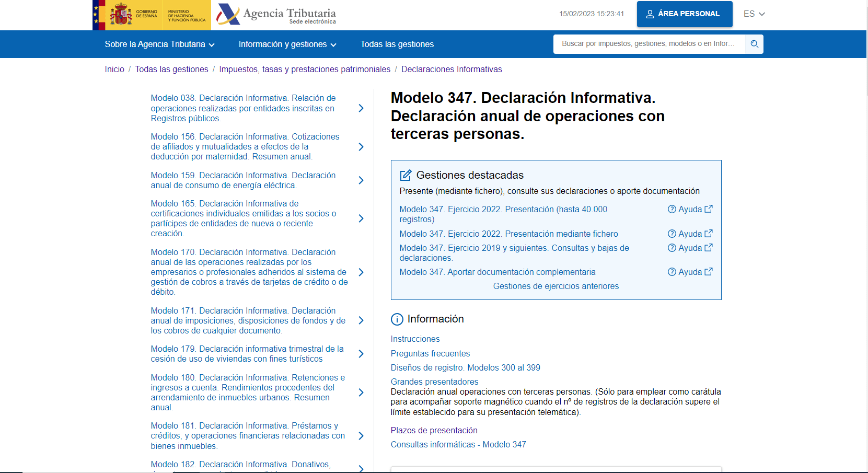The height and width of the screenshot is (473, 868).
Task: Open Ayuda for Presentación mediante fichero
Action: pos(690,234)
